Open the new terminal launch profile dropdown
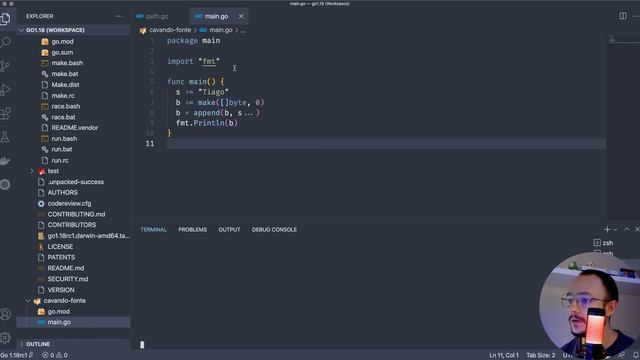Viewport: 640px width, 360px height. pyautogui.click(x=616, y=229)
